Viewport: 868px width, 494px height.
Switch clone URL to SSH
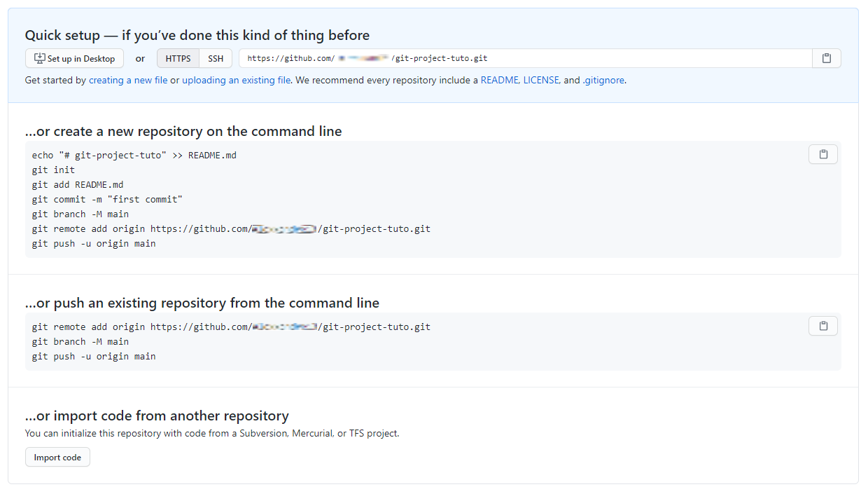[x=216, y=58]
